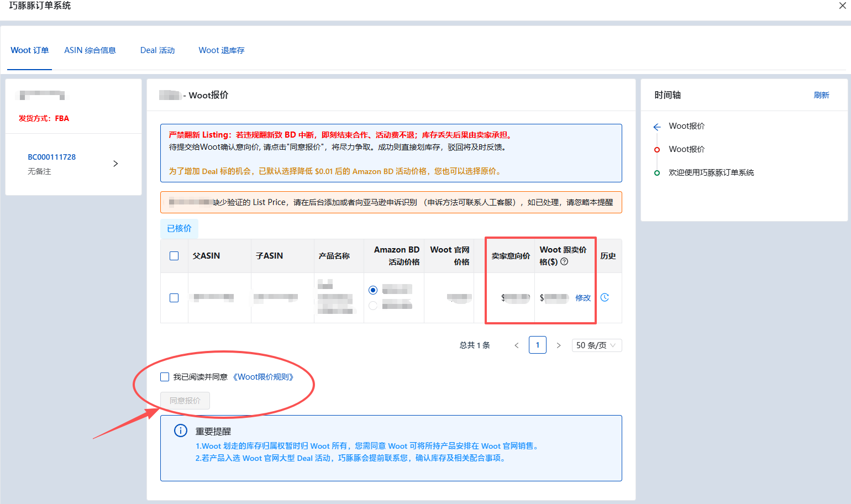Click the orange Amazon BD price notice text
The image size is (851, 504).
point(336,171)
